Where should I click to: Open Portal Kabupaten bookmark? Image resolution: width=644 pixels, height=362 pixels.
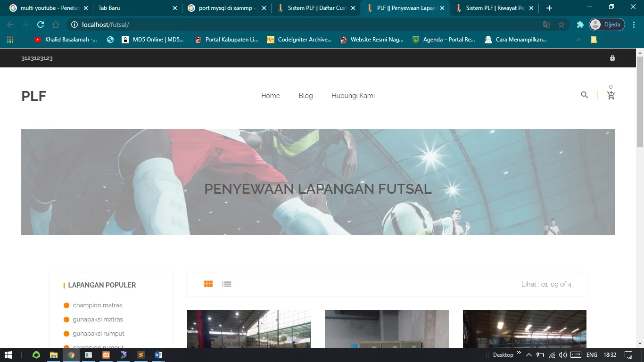227,40
